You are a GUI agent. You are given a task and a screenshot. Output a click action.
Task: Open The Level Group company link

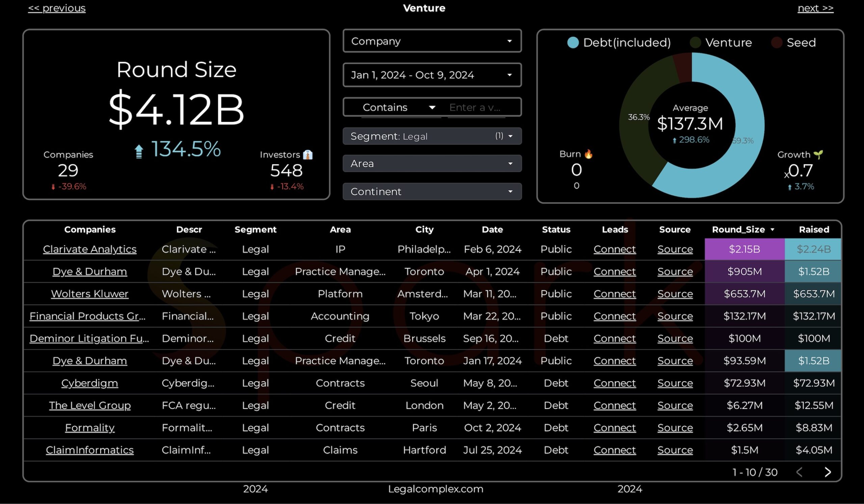pos(90,405)
